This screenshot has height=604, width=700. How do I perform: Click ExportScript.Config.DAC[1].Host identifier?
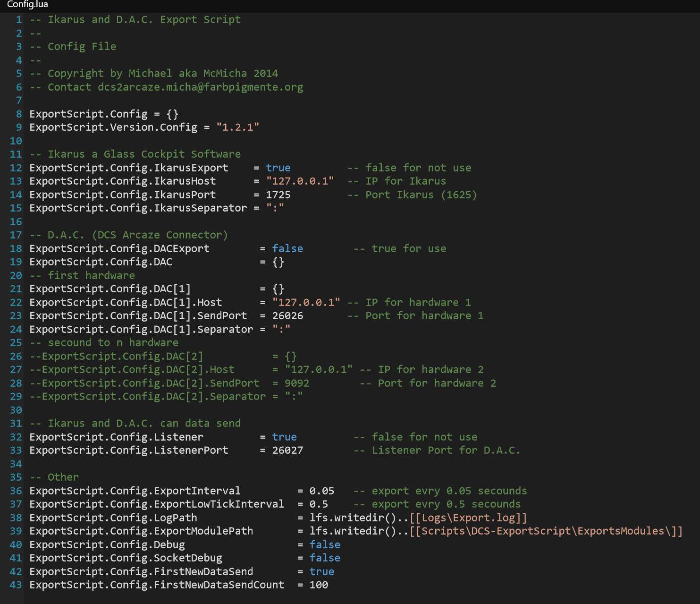coord(126,303)
